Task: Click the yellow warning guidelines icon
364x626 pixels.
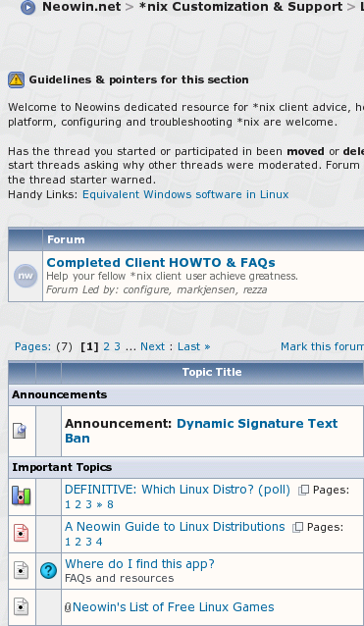Action: pos(16,79)
